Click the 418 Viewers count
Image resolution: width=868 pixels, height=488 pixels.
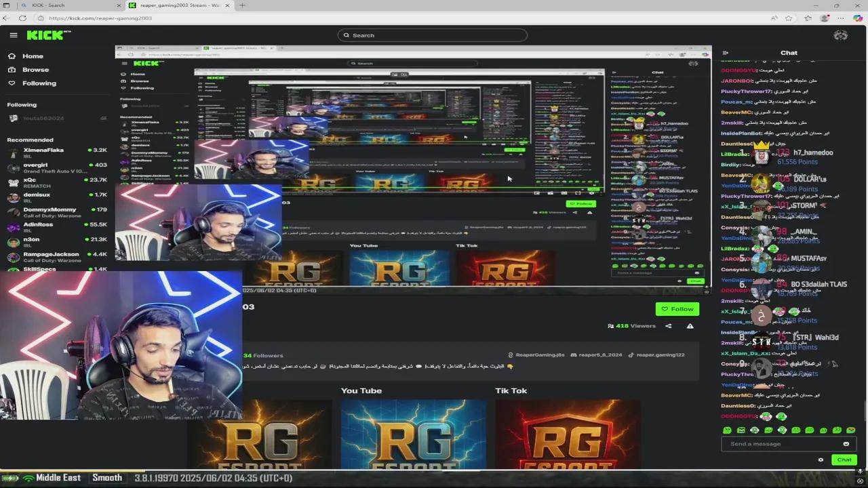pyautogui.click(x=631, y=326)
